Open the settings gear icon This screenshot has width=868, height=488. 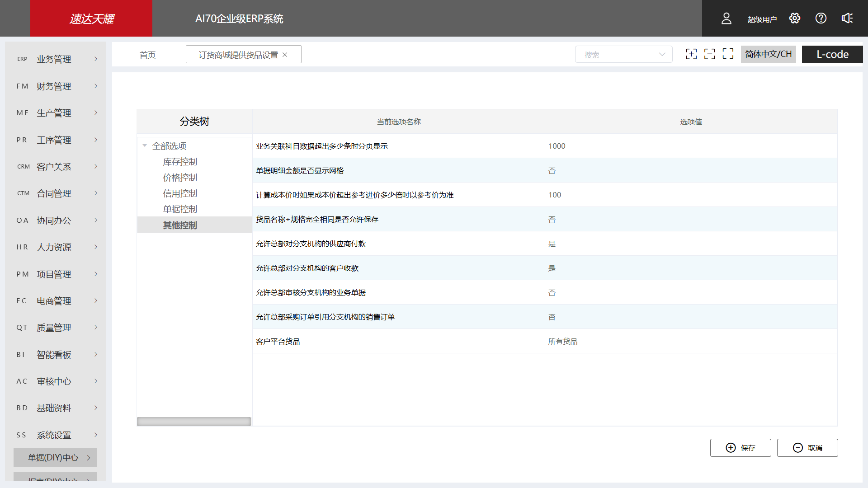point(795,18)
